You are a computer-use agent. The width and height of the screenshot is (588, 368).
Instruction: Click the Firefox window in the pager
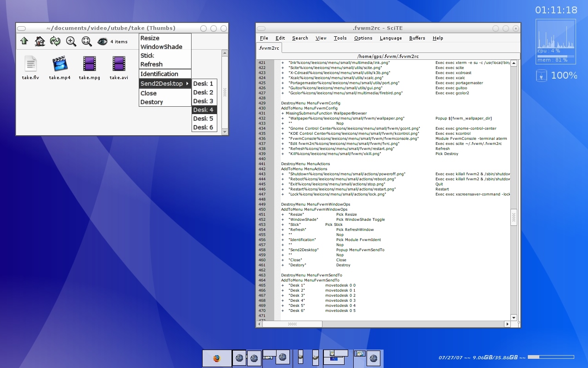tap(217, 358)
